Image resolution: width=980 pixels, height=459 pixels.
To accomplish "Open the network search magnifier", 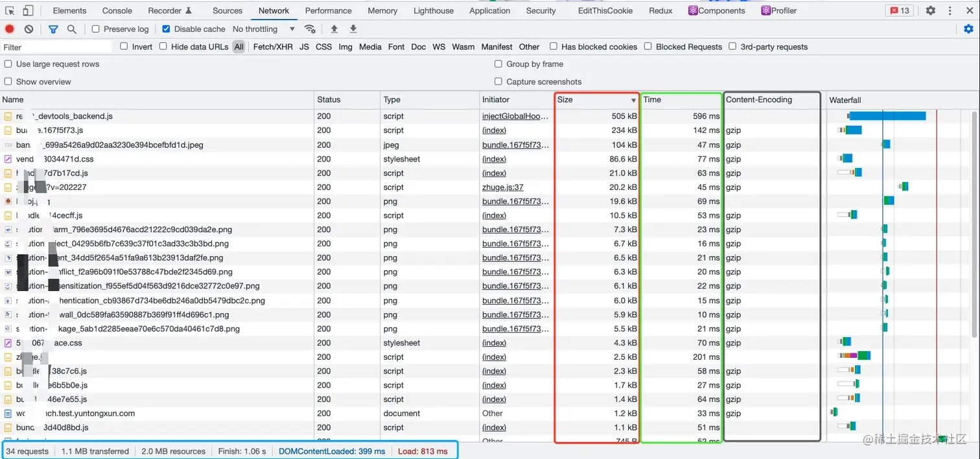I will (x=72, y=29).
